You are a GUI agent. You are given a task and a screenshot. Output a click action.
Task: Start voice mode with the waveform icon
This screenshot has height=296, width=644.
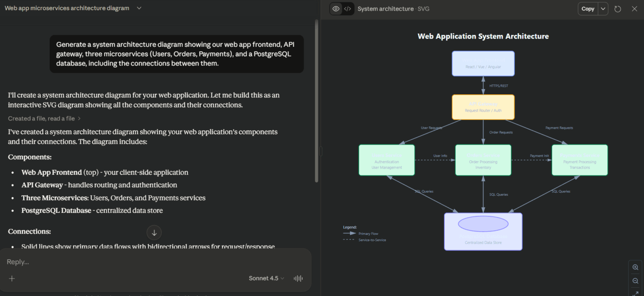(x=298, y=278)
